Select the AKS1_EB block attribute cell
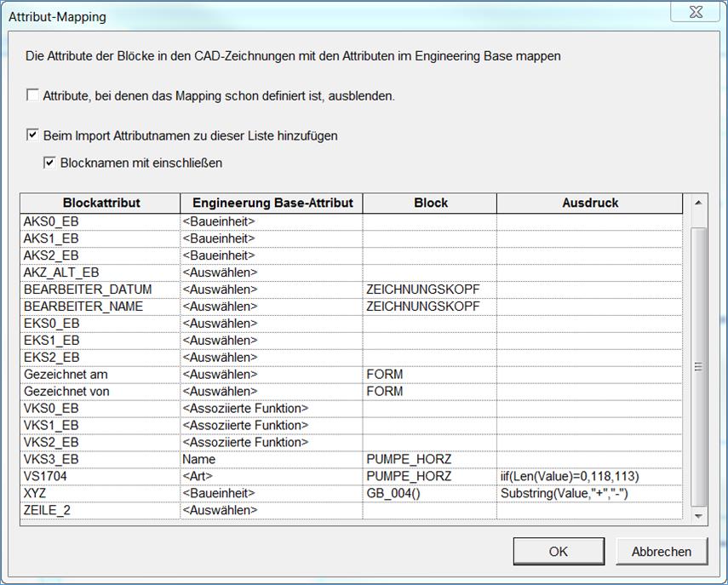The height and width of the screenshot is (585, 728). click(100, 238)
